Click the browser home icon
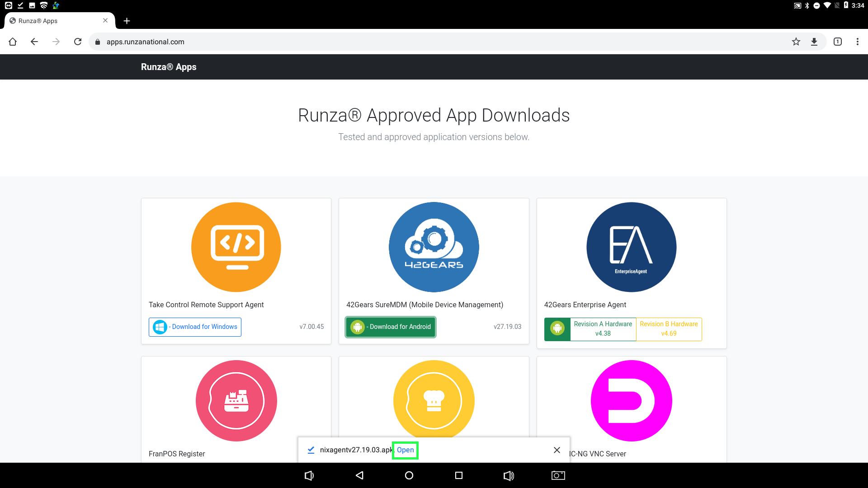868x488 pixels. pos(13,42)
